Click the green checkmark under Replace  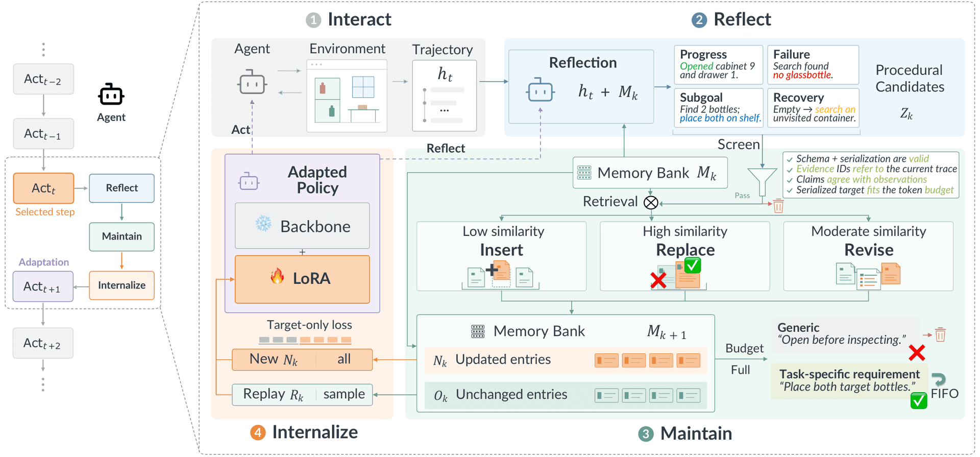[x=692, y=265]
